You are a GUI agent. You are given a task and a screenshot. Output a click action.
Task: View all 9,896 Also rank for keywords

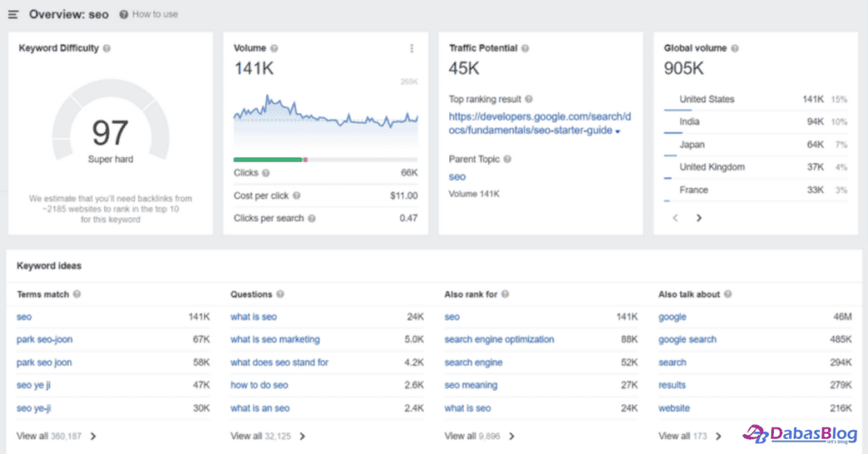[480, 436]
